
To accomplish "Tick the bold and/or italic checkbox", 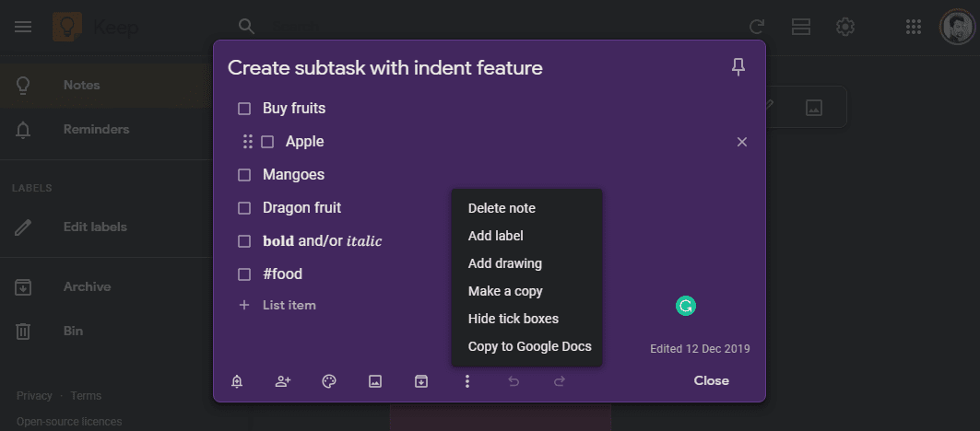I will 244,241.
